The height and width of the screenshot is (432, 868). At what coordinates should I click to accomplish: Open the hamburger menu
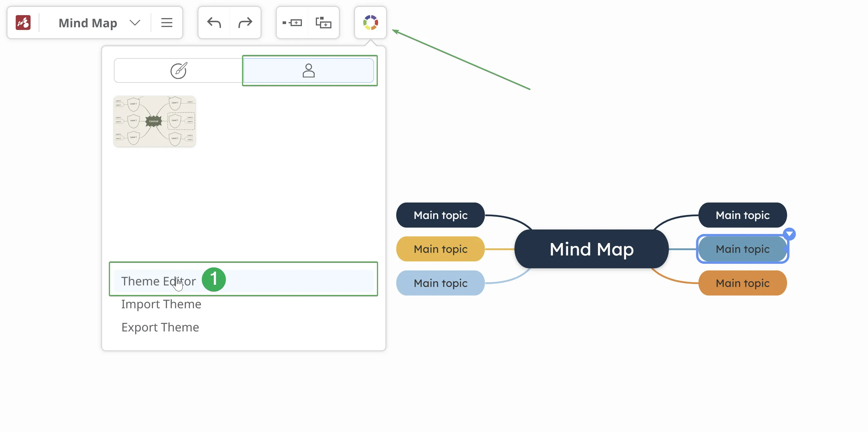[166, 23]
